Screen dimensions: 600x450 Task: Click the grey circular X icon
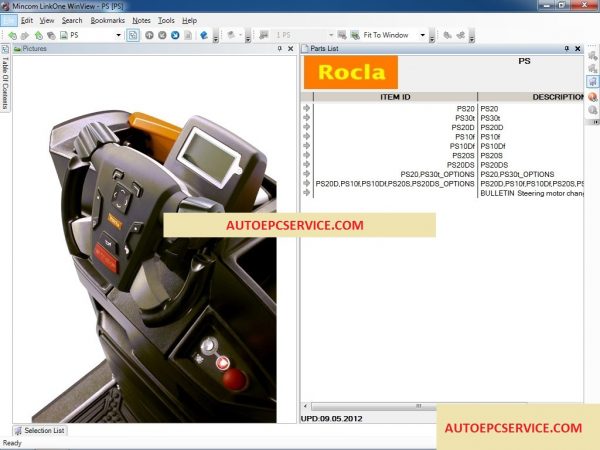click(162, 35)
